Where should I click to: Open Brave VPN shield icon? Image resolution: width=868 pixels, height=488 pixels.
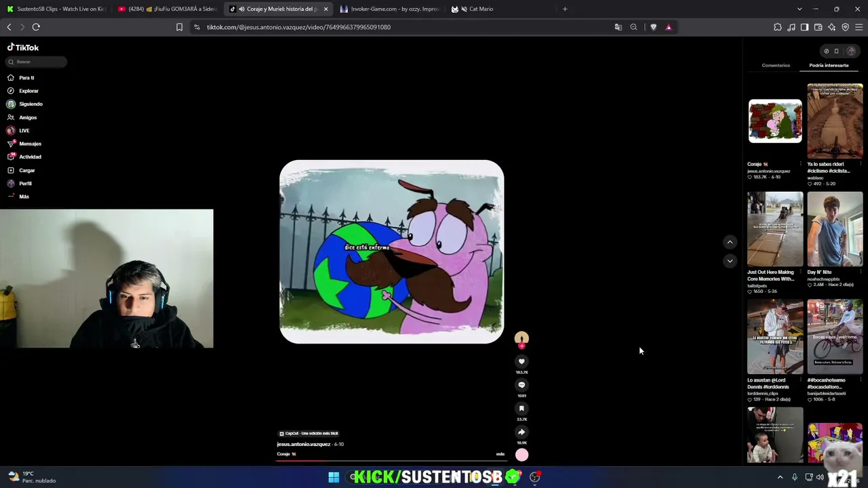tap(845, 27)
